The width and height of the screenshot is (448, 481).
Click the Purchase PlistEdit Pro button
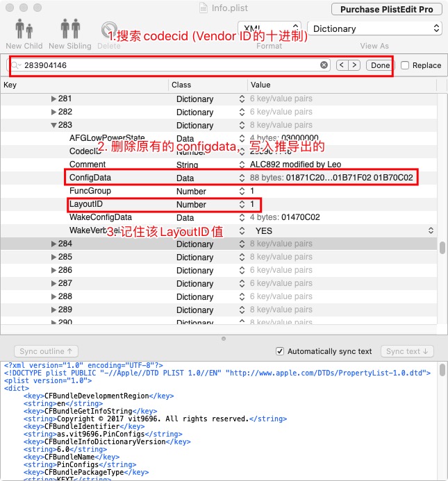(x=387, y=9)
